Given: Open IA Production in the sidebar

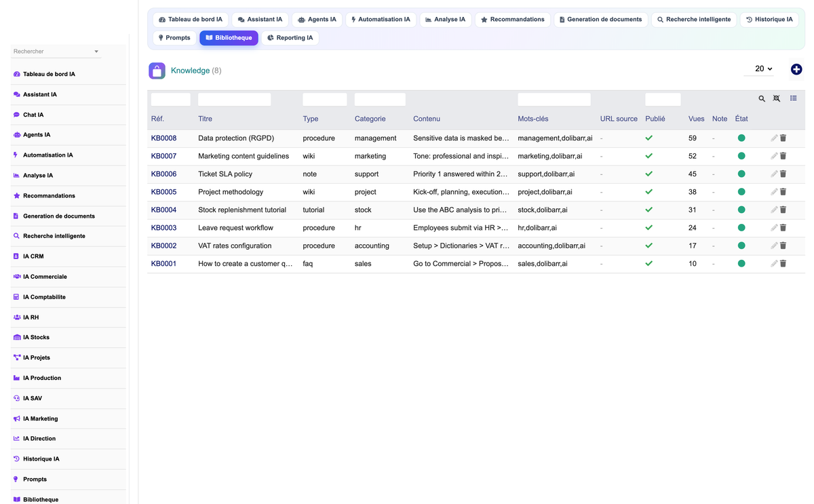Looking at the screenshot, I should click(42, 378).
